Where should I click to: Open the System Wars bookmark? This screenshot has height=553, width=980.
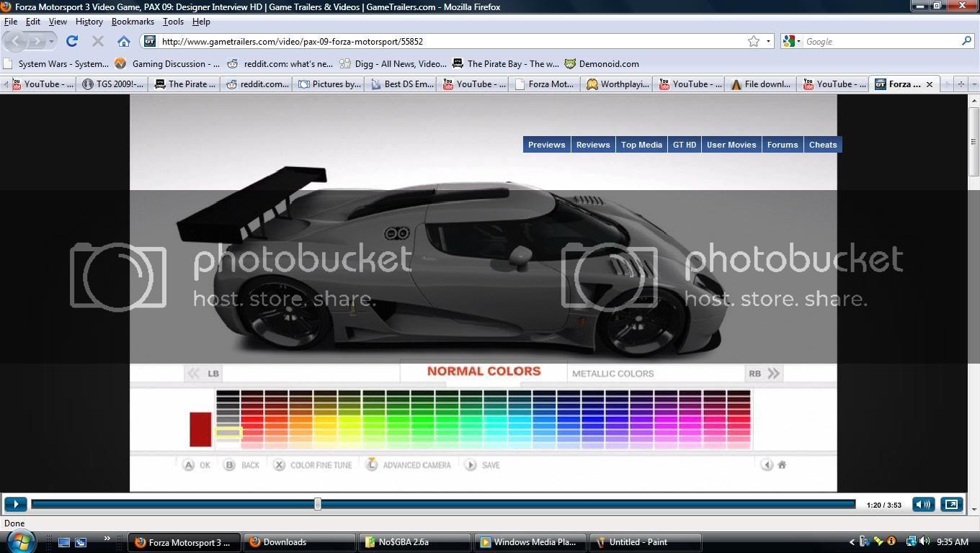(56, 63)
